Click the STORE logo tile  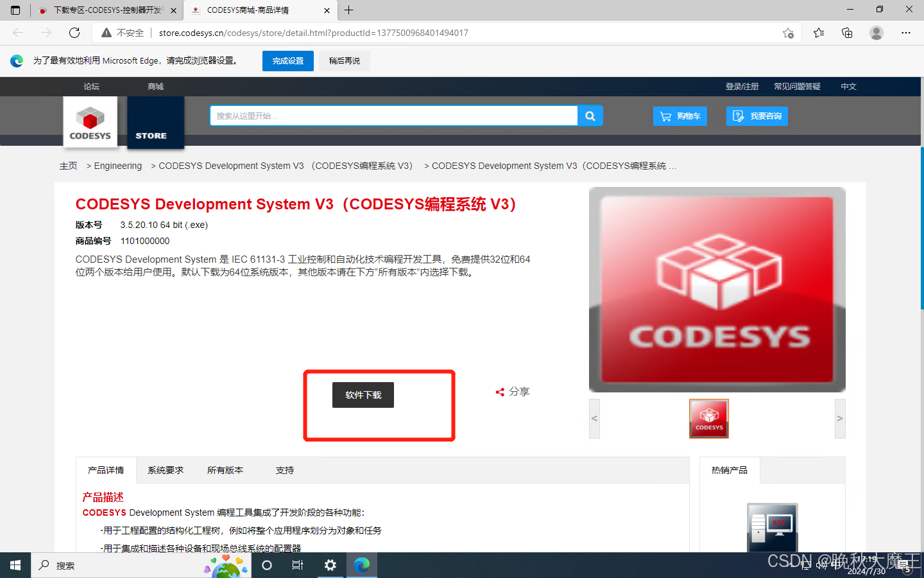(x=156, y=122)
